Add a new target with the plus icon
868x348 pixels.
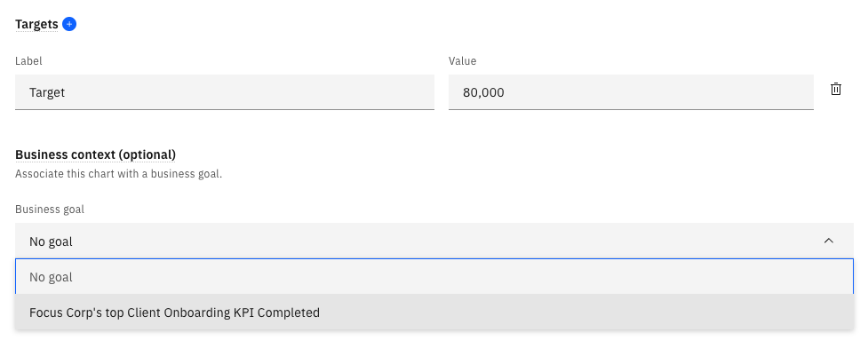pyautogui.click(x=69, y=24)
